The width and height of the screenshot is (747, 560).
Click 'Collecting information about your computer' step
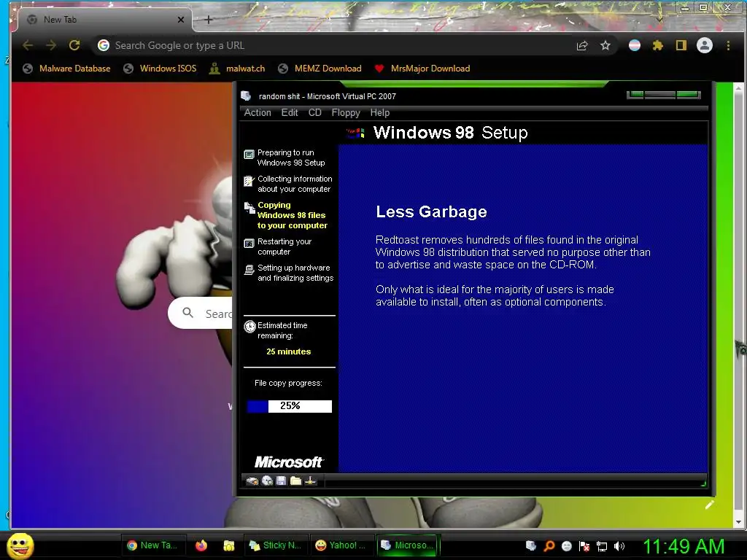[289, 184]
